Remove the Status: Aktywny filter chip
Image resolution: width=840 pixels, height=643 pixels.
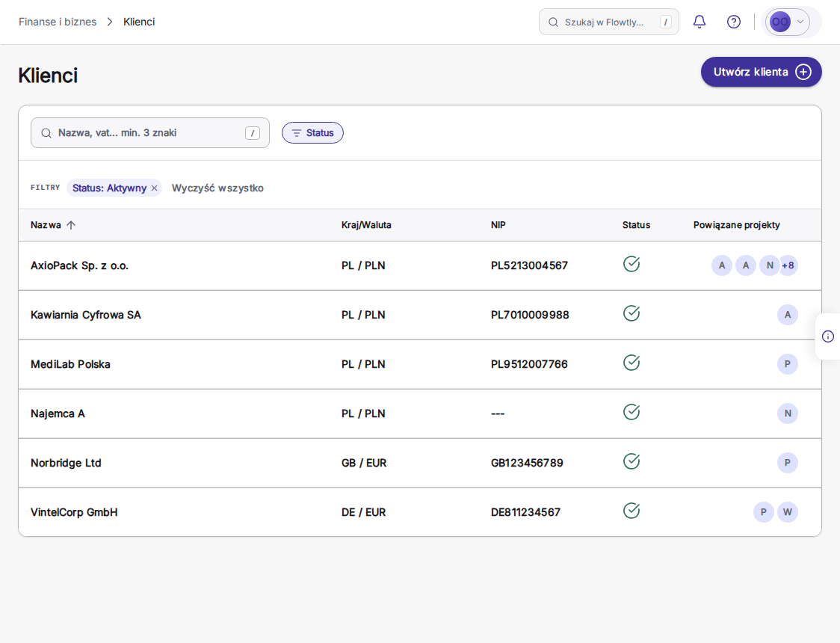click(154, 188)
